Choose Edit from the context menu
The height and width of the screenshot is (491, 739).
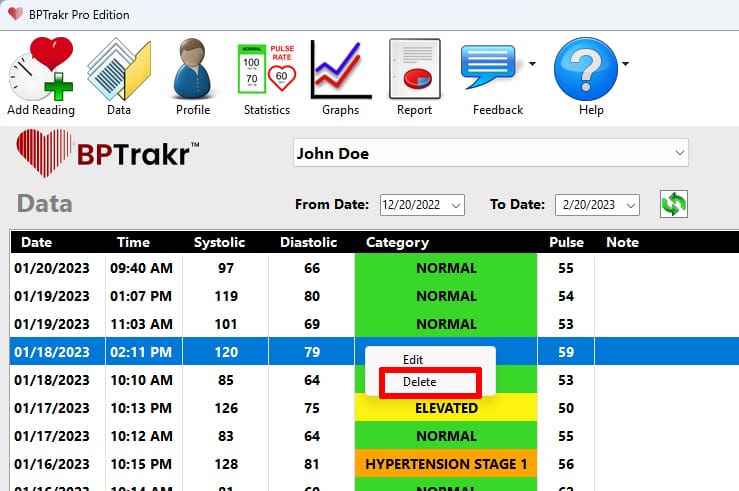(x=412, y=359)
